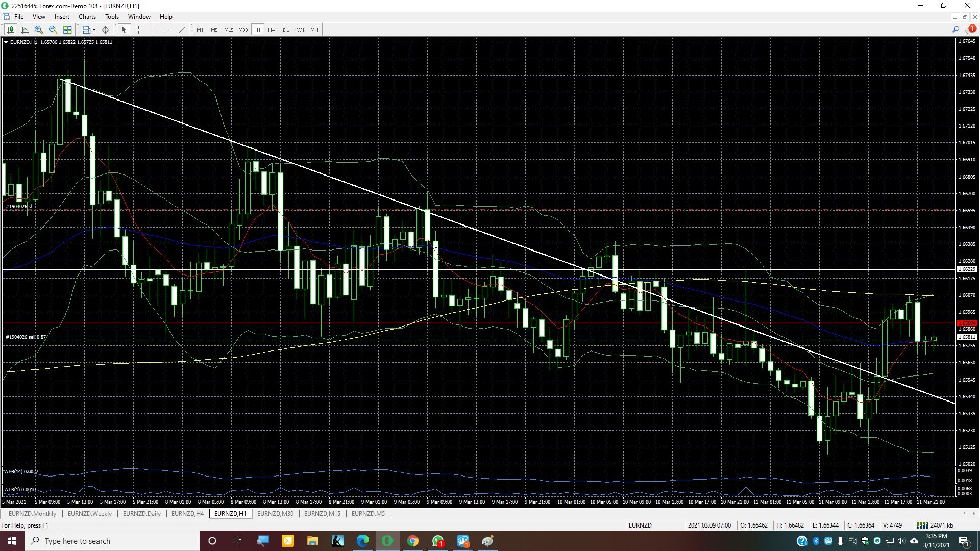Open Task View on the taskbar
980x551 pixels.
tap(237, 541)
